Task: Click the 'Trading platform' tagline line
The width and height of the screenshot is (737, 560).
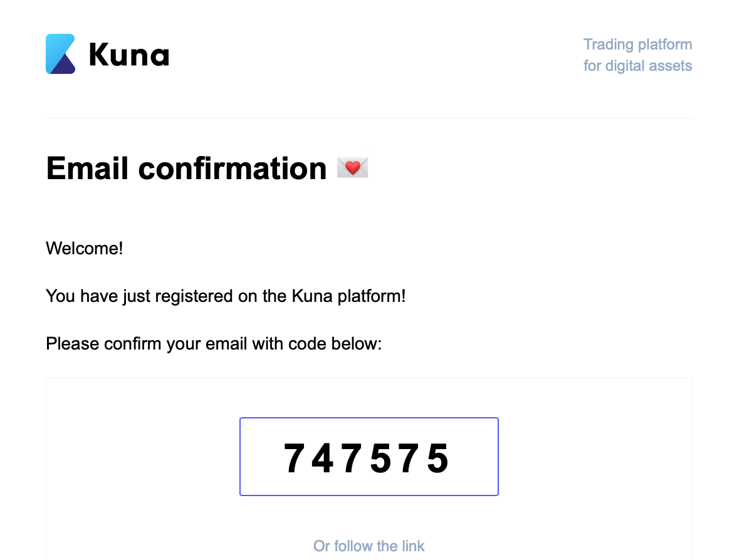Action: [x=637, y=44]
